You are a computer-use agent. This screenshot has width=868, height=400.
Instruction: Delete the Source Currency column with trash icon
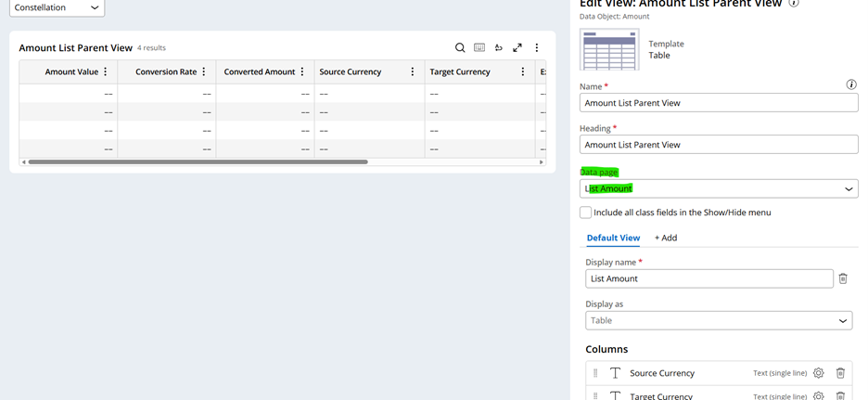point(840,373)
